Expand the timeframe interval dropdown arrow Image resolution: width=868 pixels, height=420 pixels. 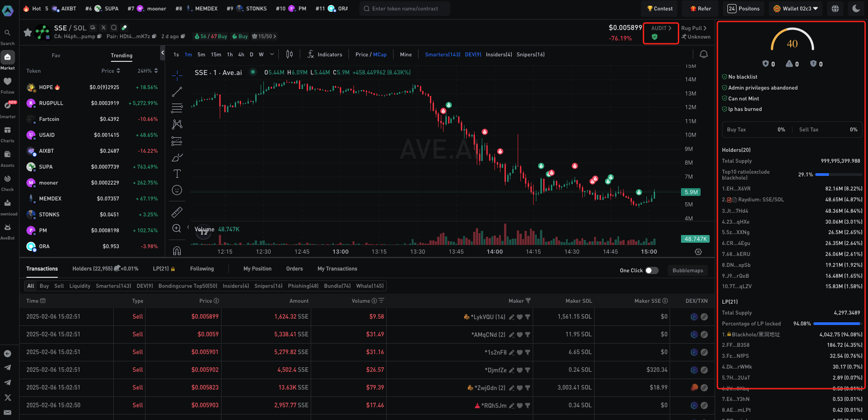click(x=272, y=55)
